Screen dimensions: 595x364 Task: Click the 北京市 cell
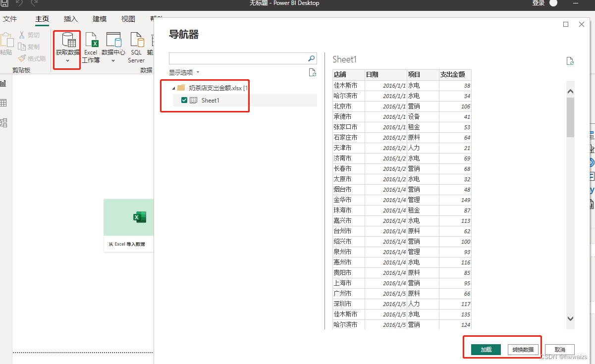349,106
